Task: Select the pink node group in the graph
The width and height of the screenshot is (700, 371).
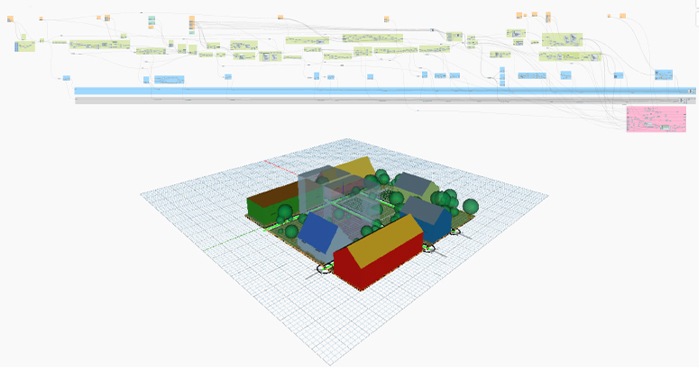Action: pos(656,119)
